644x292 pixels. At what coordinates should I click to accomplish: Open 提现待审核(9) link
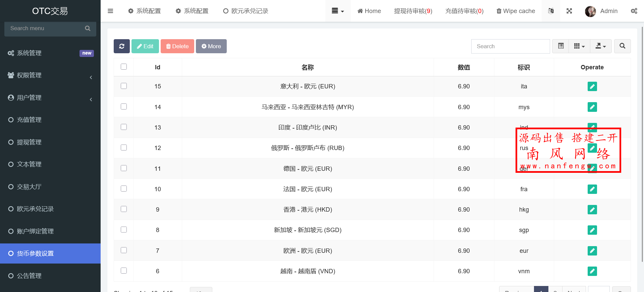413,11
